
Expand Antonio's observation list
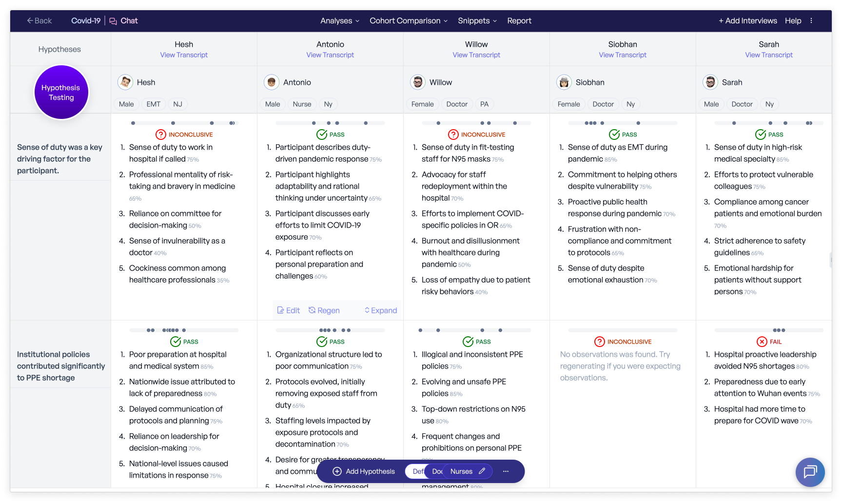pos(380,310)
